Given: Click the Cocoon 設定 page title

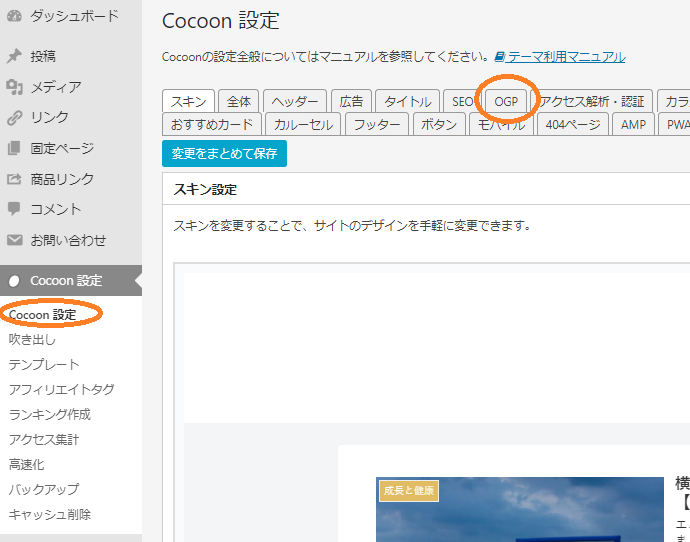Looking at the screenshot, I should coord(220,21).
